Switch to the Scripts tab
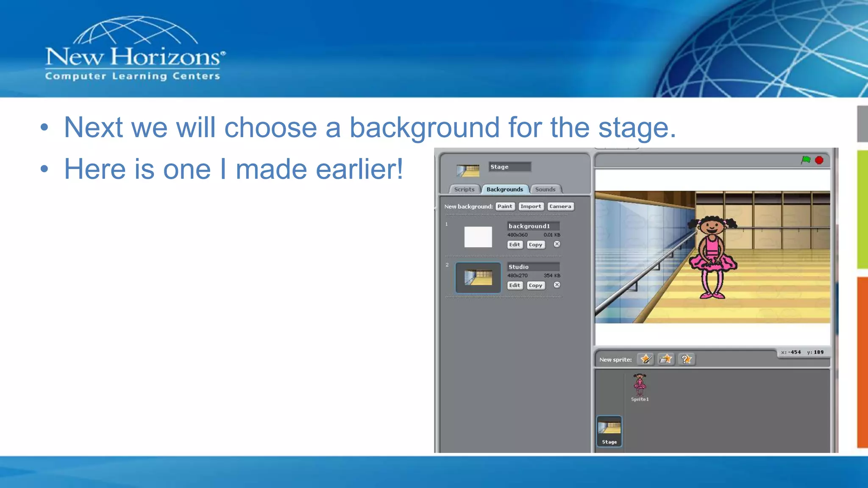 464,189
